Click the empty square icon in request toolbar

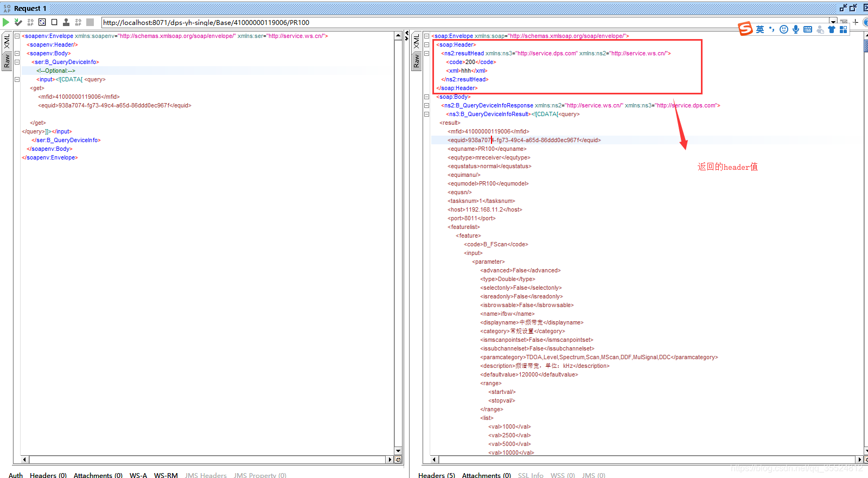[54, 22]
